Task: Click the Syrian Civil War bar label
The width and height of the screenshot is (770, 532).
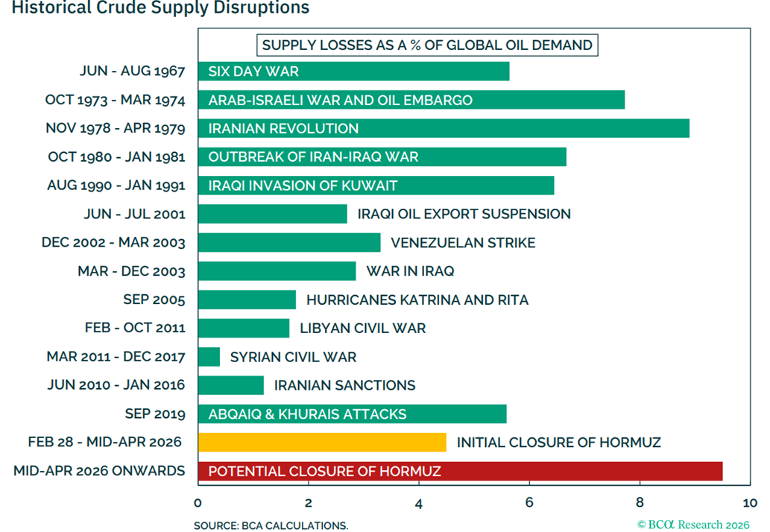Action: tap(293, 357)
